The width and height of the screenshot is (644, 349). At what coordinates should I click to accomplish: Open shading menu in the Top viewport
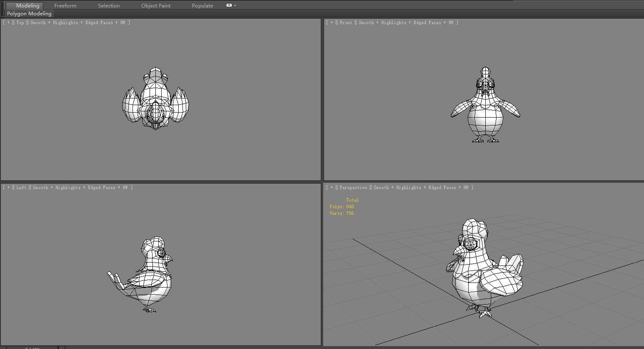tap(77, 22)
